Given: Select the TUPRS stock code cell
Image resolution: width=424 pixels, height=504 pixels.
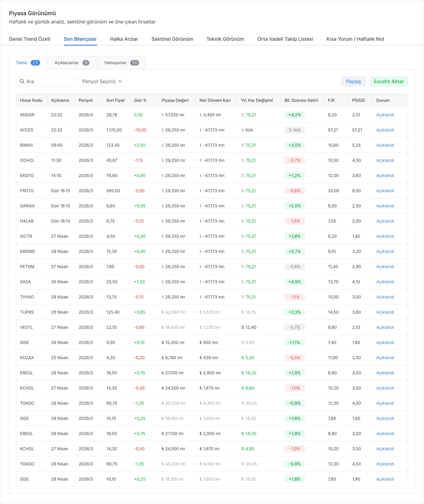Looking at the screenshot, I should click(27, 312).
